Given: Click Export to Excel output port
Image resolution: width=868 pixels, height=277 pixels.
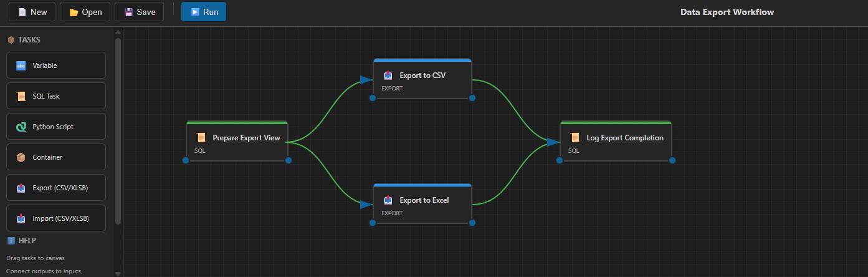Looking at the screenshot, I should 472,223.
